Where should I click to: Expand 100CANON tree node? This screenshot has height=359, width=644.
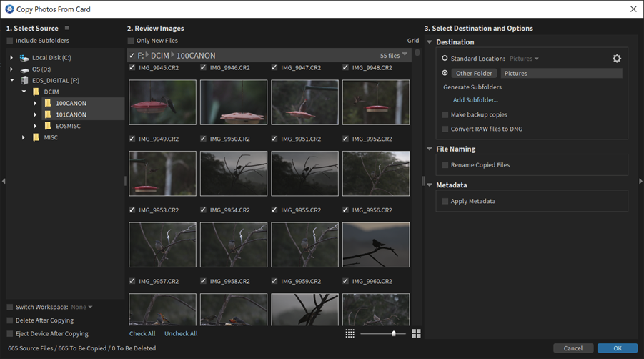35,104
